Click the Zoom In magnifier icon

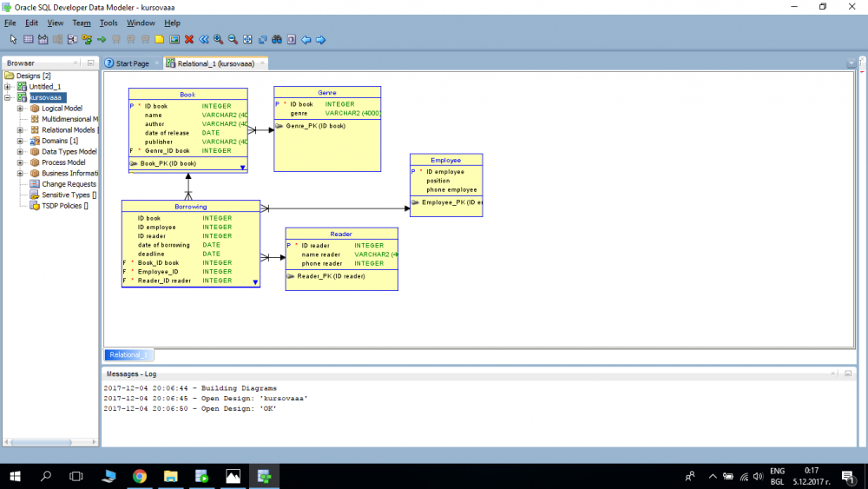(x=219, y=39)
